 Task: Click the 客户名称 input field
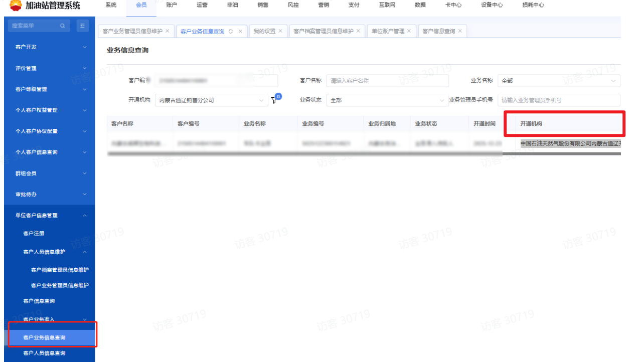click(387, 81)
